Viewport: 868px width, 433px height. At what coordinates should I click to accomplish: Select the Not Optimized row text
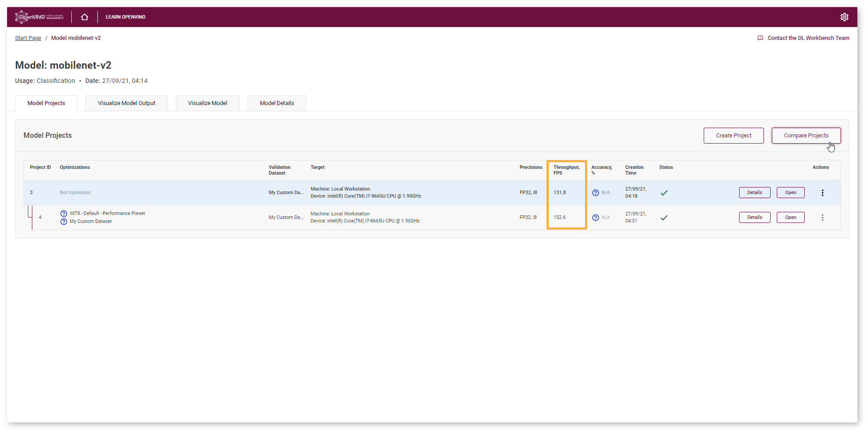75,193
